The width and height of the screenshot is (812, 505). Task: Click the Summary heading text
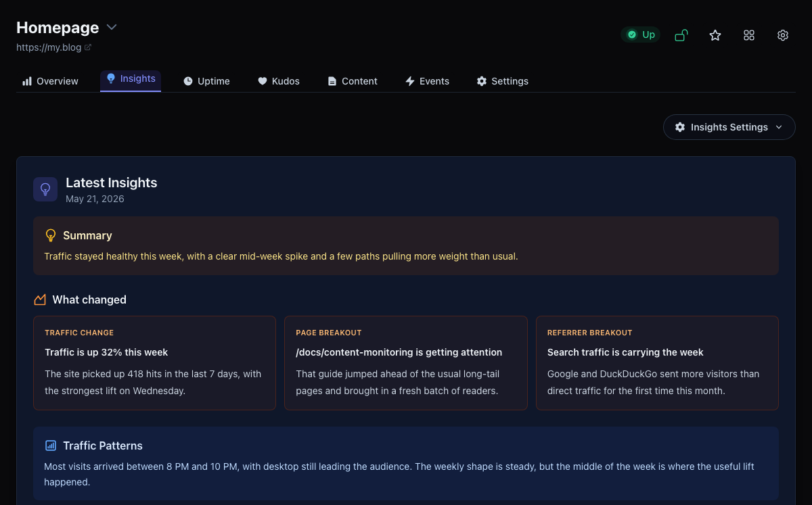pos(87,235)
